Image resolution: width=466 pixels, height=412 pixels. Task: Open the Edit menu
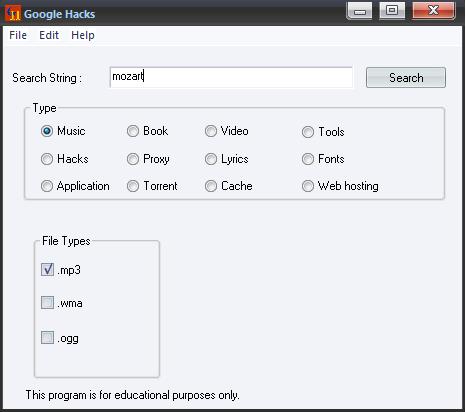coord(49,35)
